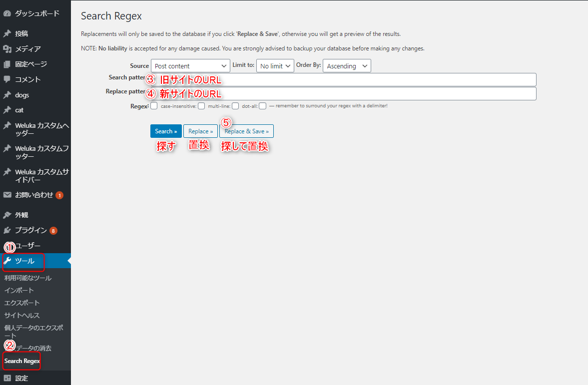588x385 pixels.
Task: Click the pushpin icon beside cat
Action: 7,110
